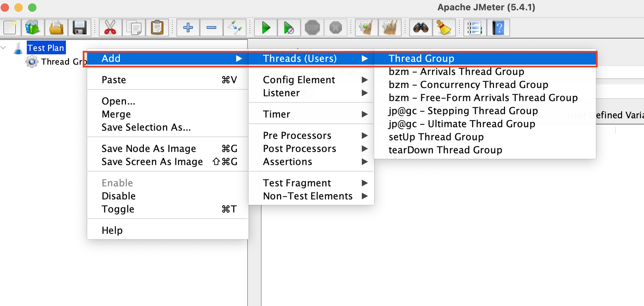Add bzm - Free-Form Arrivals Thread Group
This screenshot has height=306, width=644.
point(485,98)
